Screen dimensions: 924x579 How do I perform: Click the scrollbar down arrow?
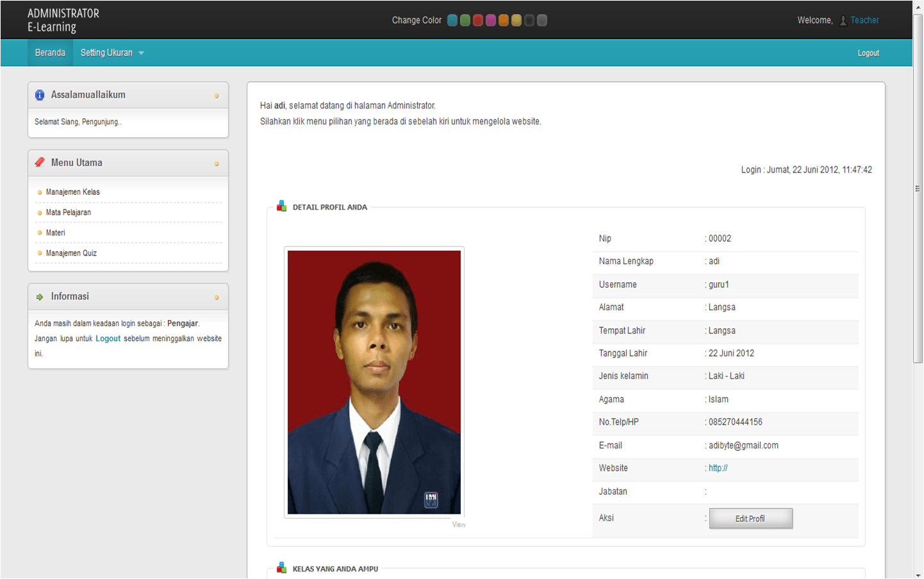918,575
